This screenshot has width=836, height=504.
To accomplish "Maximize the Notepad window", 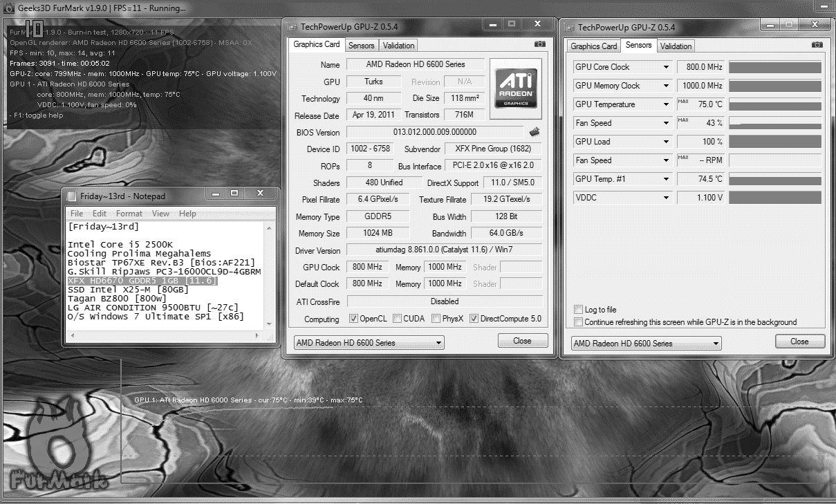I will point(235,193).
